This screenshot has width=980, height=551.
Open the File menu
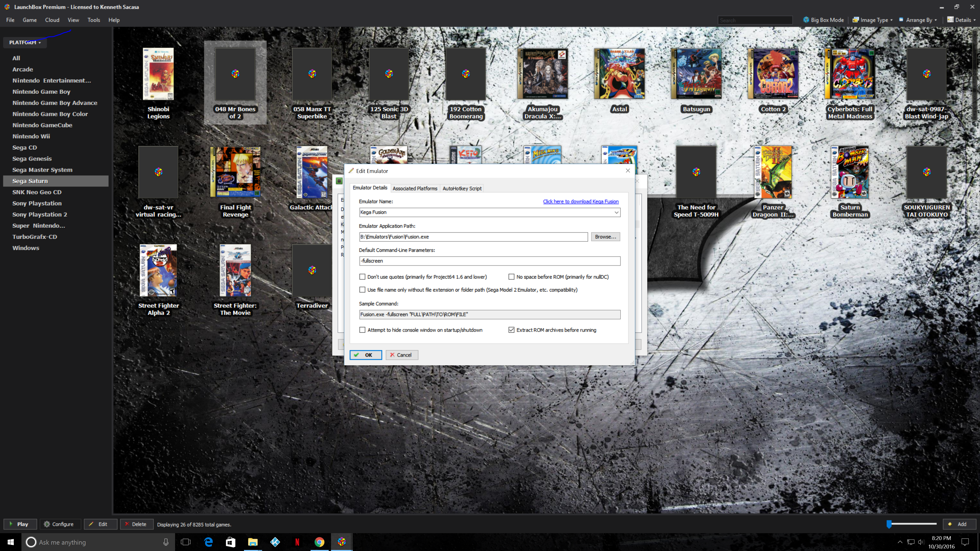coord(10,20)
